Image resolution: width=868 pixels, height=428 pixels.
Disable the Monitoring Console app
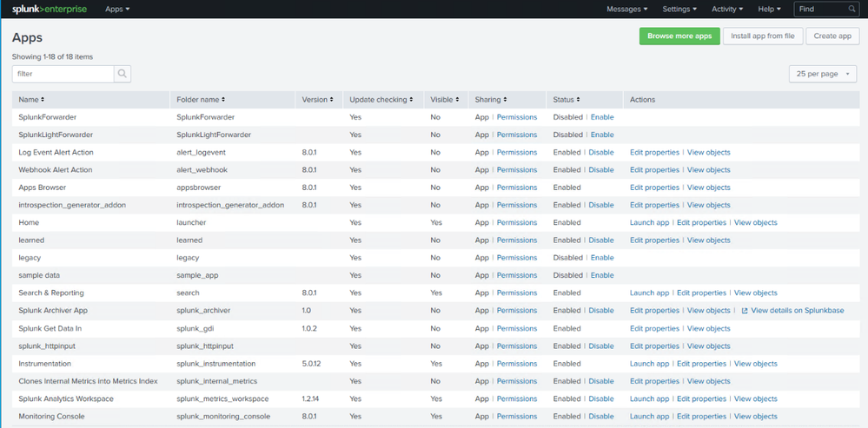point(601,417)
